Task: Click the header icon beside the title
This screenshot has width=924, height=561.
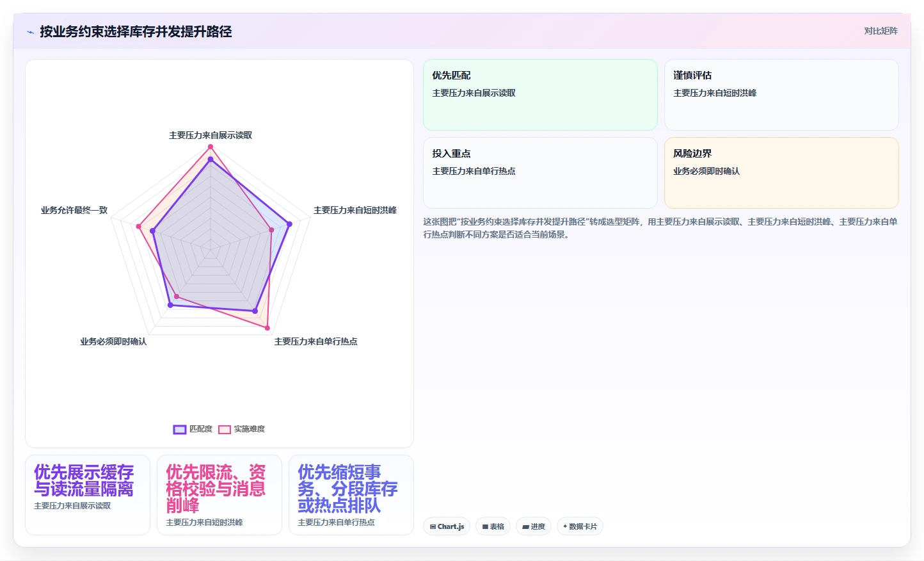Action: click(30, 32)
